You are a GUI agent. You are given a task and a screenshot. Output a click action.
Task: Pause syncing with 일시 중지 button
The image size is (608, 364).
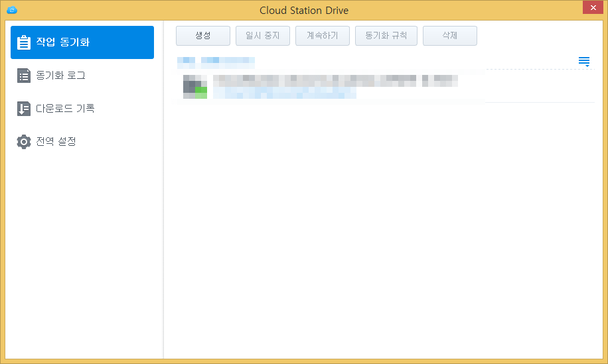point(263,36)
